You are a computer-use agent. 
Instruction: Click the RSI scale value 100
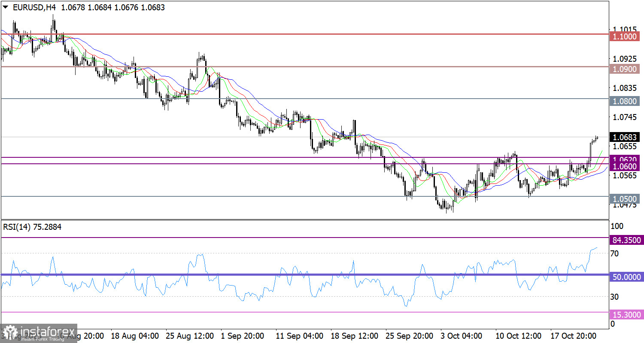click(617, 226)
